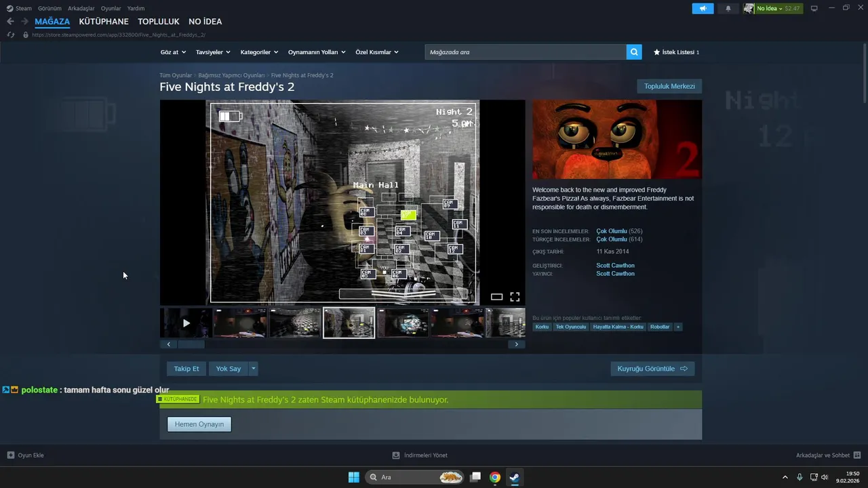Click the Mağazada ara search field
The height and width of the screenshot is (488, 868).
pos(526,52)
